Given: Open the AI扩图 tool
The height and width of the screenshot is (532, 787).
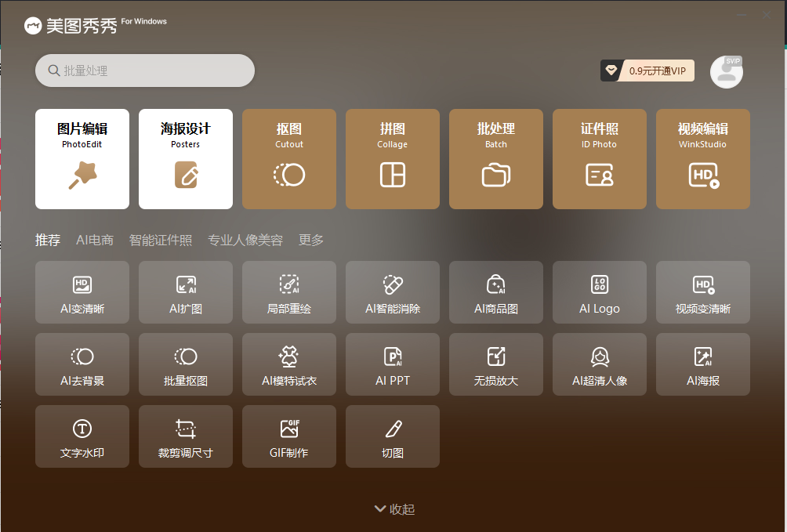Looking at the screenshot, I should (186, 292).
